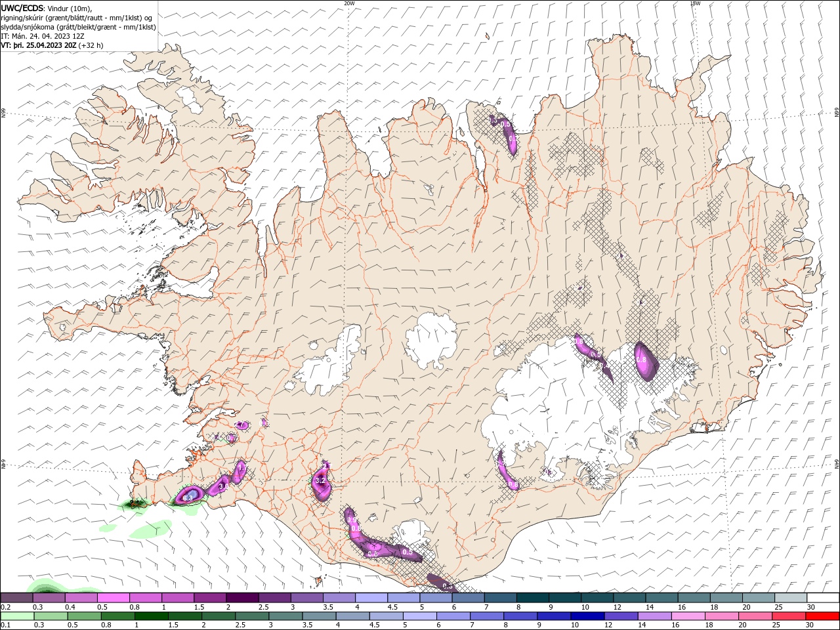The width and height of the screenshot is (840, 630).
Task: Click the round white Hofsjökull glacier in central Iceland
Action: pos(432,340)
